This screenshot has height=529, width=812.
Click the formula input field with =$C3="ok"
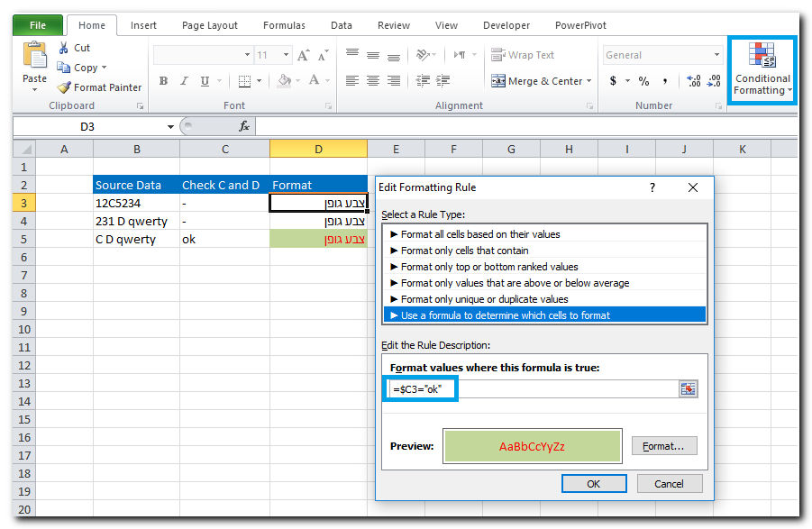click(532, 388)
